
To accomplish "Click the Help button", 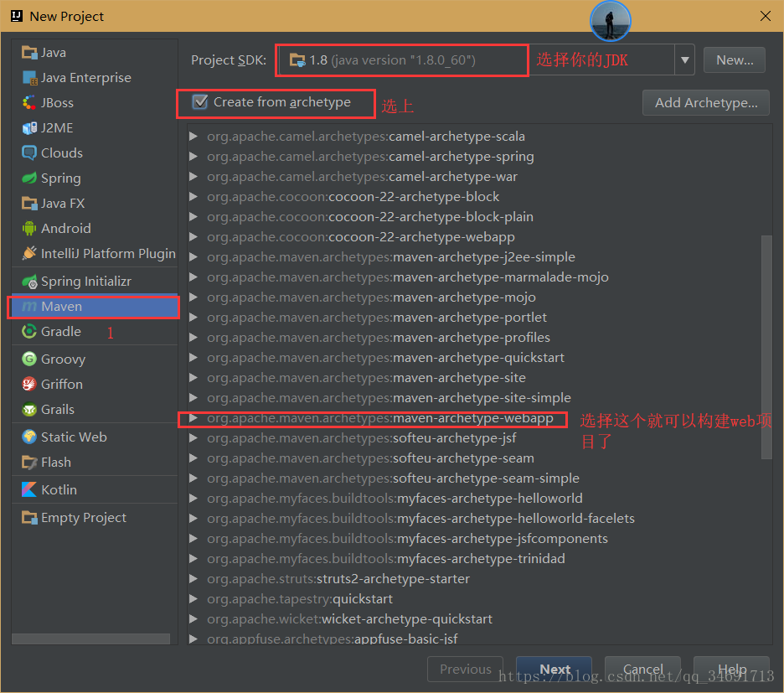I will coord(731,669).
